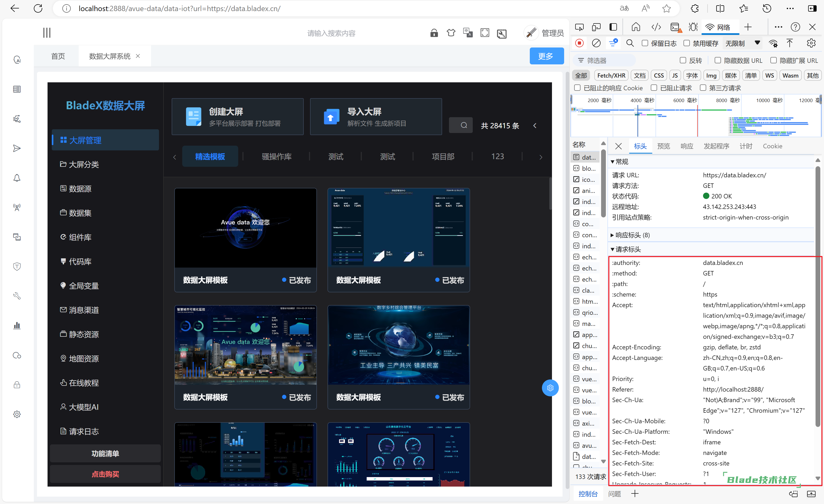
Task: Click the category tabs left arrow
Action: pos(175,157)
